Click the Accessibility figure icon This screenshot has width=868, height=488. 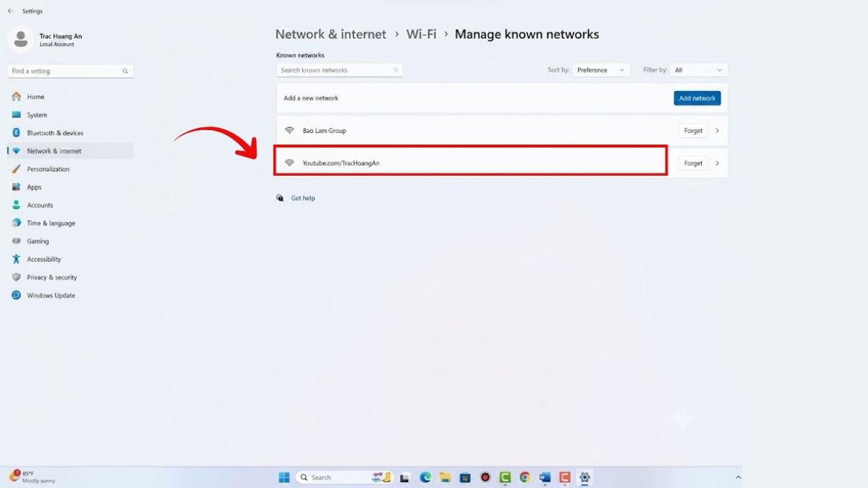(16, 259)
